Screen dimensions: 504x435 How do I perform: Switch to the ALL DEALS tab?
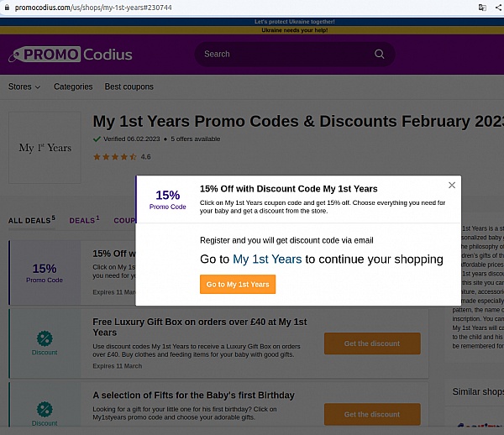[32, 220]
